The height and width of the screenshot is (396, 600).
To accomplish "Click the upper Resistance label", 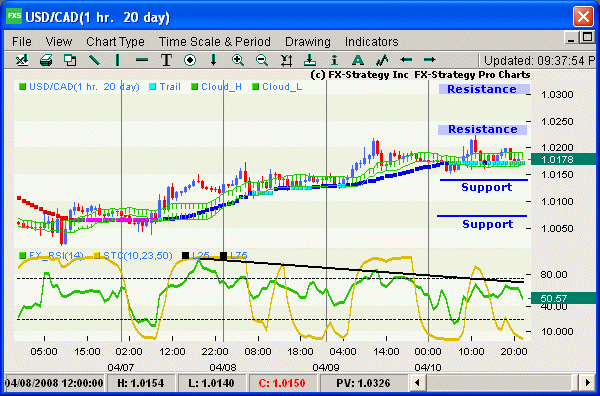I will (484, 89).
